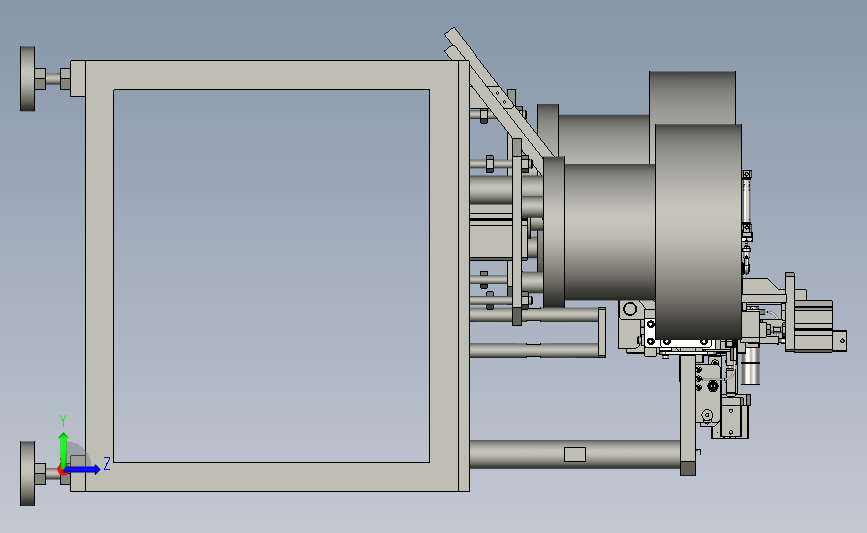Click the blue Z axis arrow of triad

click(83, 469)
